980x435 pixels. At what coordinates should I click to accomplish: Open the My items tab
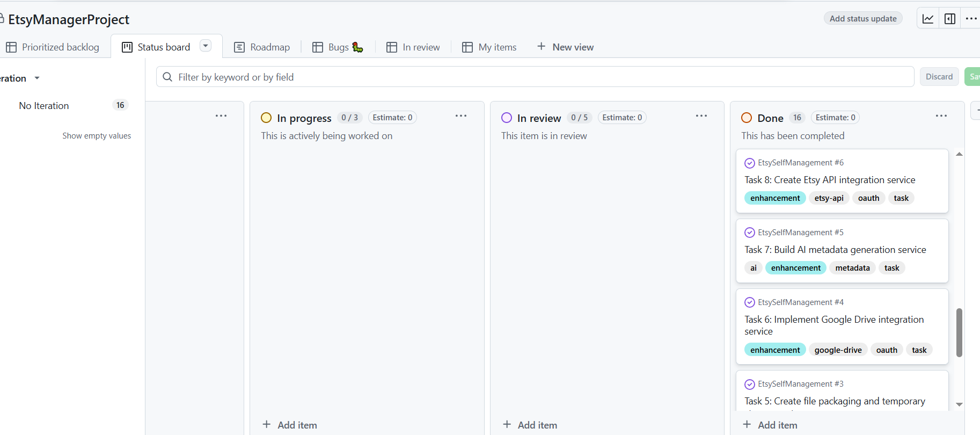pos(489,47)
